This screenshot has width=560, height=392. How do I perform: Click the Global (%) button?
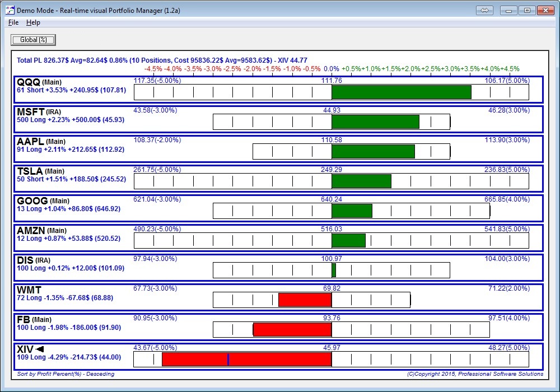(33, 40)
